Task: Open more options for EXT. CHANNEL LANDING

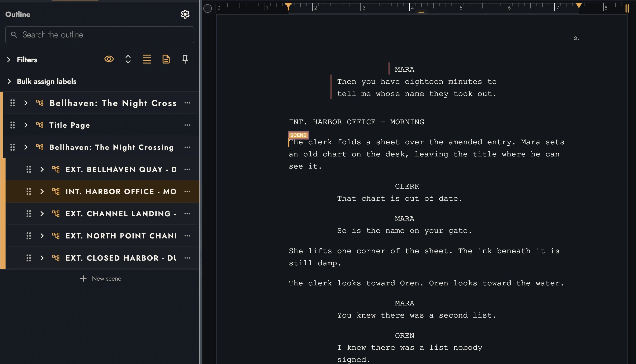Action: coord(187,214)
